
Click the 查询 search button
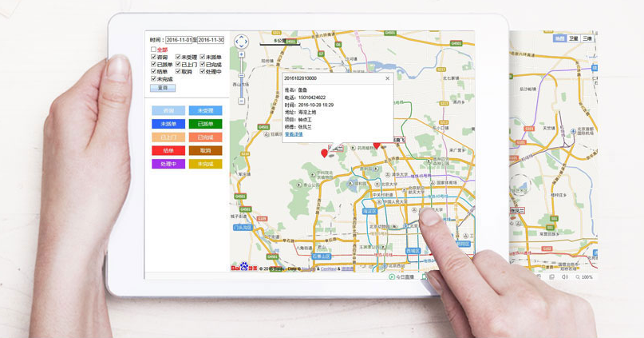tap(163, 88)
